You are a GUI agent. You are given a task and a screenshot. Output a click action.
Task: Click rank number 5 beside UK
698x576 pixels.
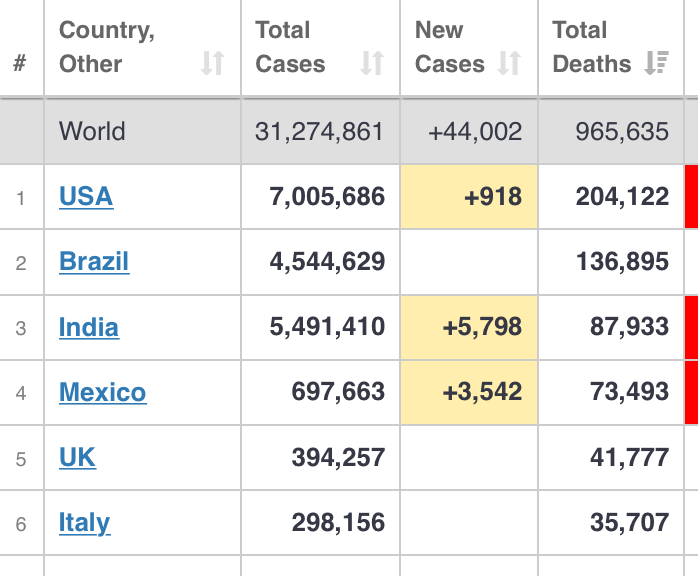20,459
